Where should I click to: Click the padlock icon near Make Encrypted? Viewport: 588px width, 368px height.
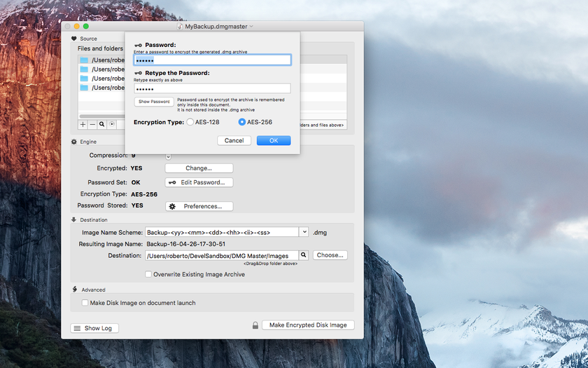pyautogui.click(x=255, y=325)
